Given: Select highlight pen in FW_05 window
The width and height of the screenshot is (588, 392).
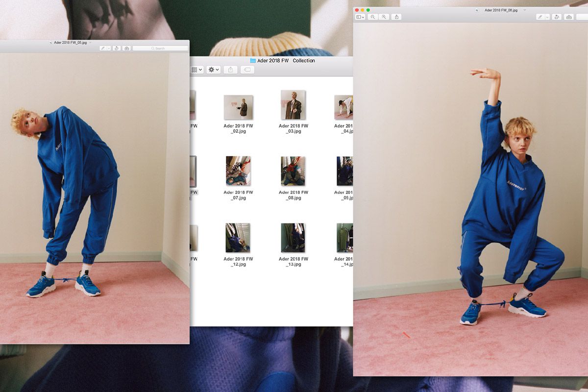Looking at the screenshot, I should point(103,49).
